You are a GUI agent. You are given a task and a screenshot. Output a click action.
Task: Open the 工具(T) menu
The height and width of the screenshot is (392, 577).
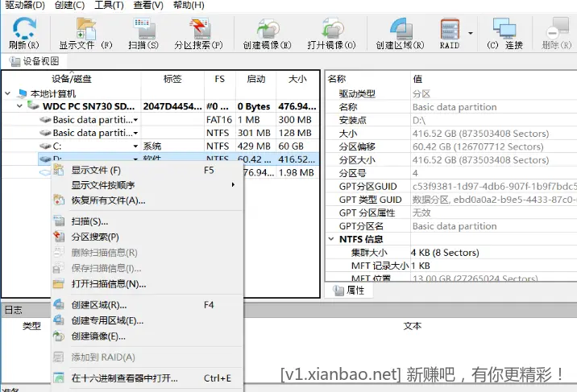pyautogui.click(x=109, y=5)
